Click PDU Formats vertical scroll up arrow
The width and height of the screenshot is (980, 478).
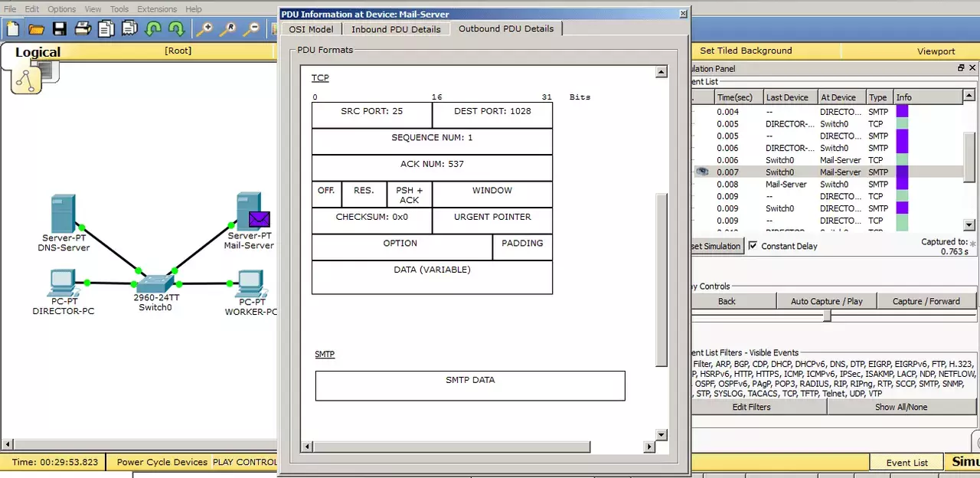click(x=661, y=73)
